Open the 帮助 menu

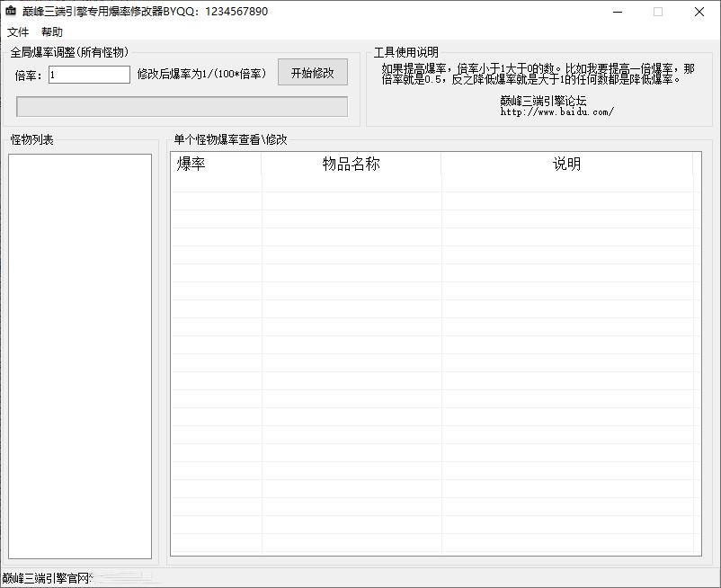(52, 32)
